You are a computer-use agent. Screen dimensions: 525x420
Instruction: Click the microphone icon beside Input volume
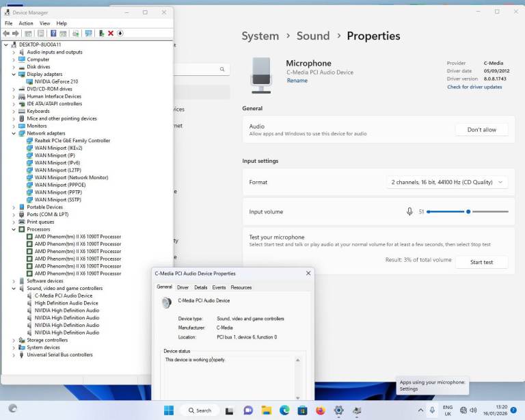pyautogui.click(x=409, y=212)
